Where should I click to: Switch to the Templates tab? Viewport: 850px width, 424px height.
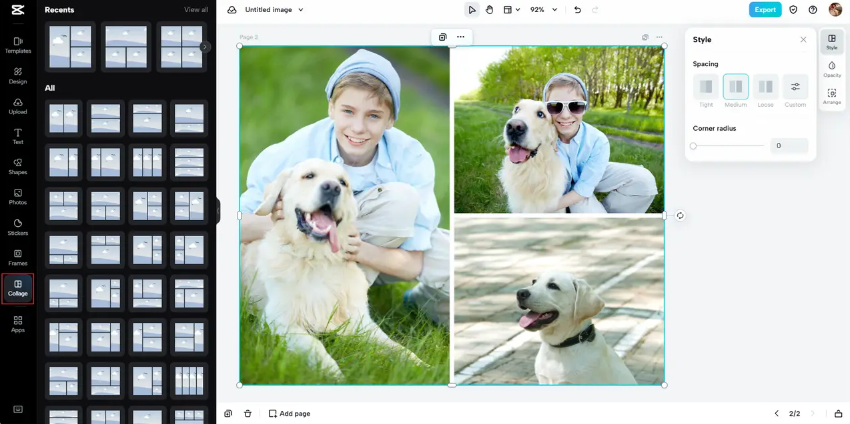[x=18, y=45]
